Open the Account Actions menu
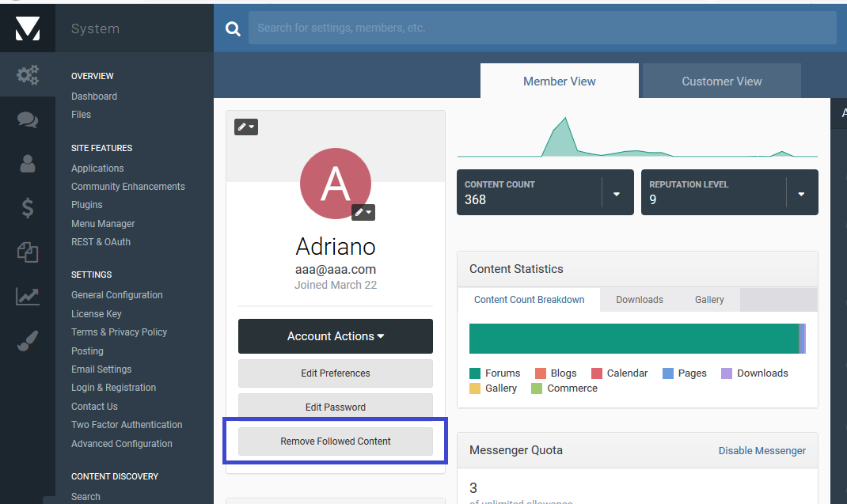The height and width of the screenshot is (504, 847). pyautogui.click(x=336, y=336)
